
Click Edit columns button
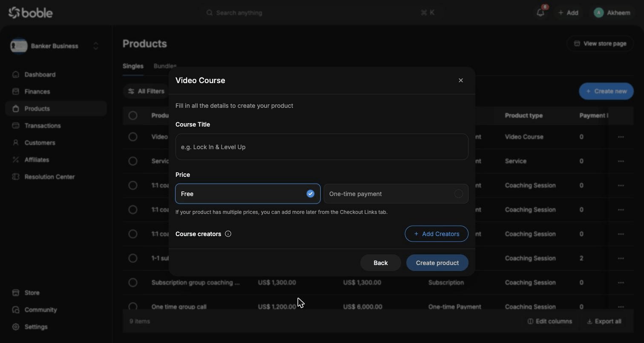pyautogui.click(x=550, y=321)
